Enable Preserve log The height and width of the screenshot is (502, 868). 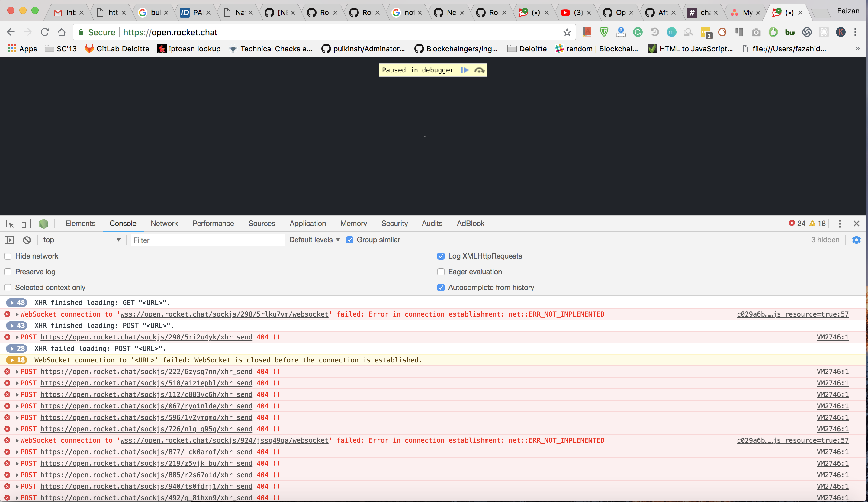pyautogui.click(x=8, y=272)
